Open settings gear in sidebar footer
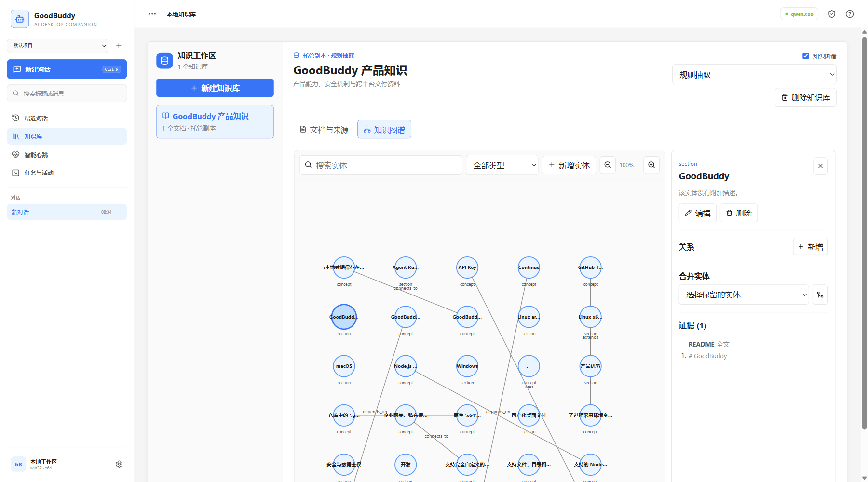Image resolution: width=868 pixels, height=482 pixels. point(119,464)
